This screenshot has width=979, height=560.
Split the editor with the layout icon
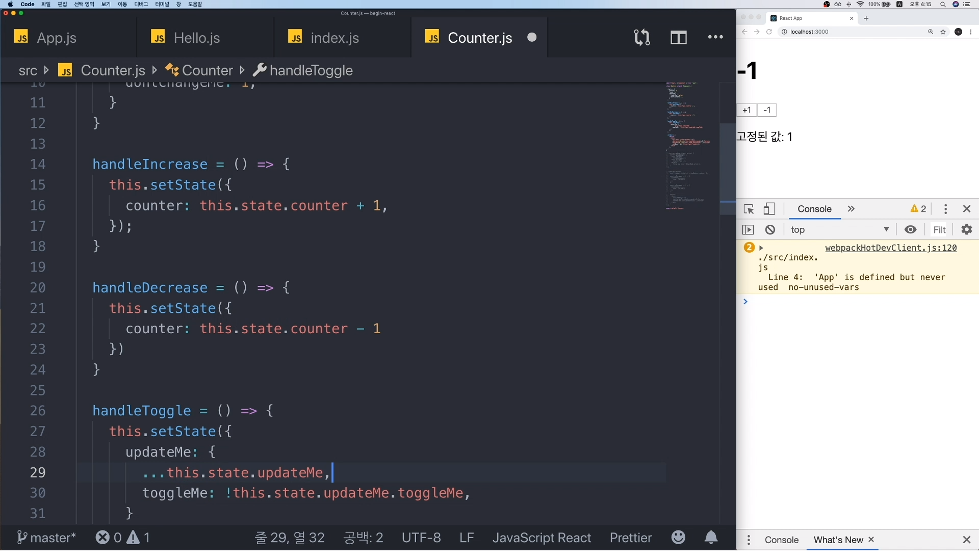point(678,37)
